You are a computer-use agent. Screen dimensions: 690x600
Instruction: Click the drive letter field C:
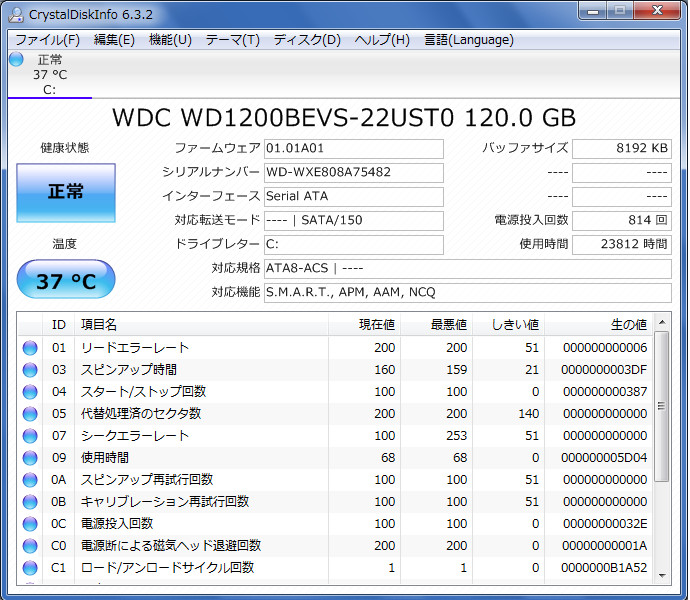coord(354,245)
